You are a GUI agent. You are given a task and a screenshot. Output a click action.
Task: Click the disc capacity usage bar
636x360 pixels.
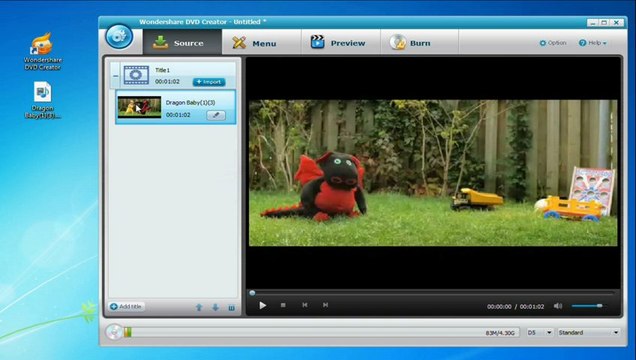click(x=321, y=332)
